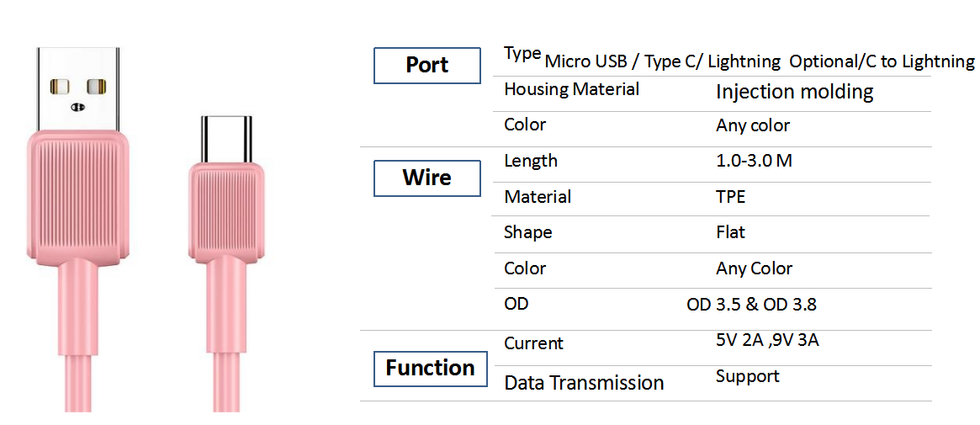The image size is (980, 425).
Task: Click the Housing Material row label
Action: [x=572, y=89]
